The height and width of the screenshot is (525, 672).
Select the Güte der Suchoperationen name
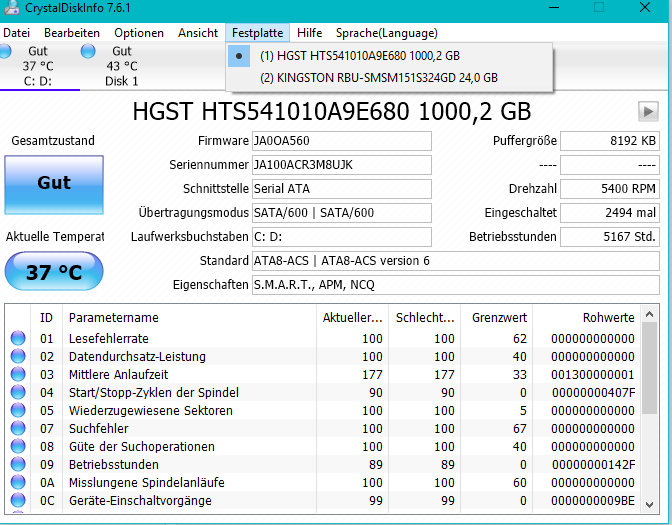pyautogui.click(x=142, y=447)
